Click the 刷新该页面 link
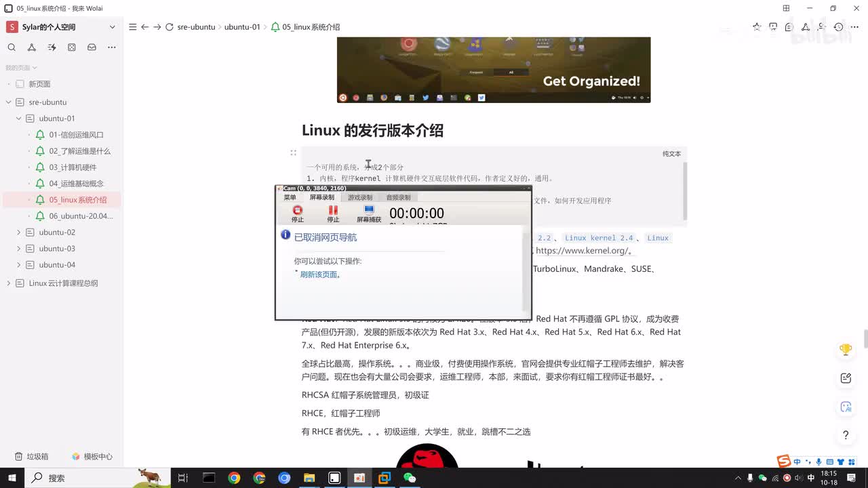Image resolution: width=868 pixels, height=488 pixels. click(x=319, y=274)
